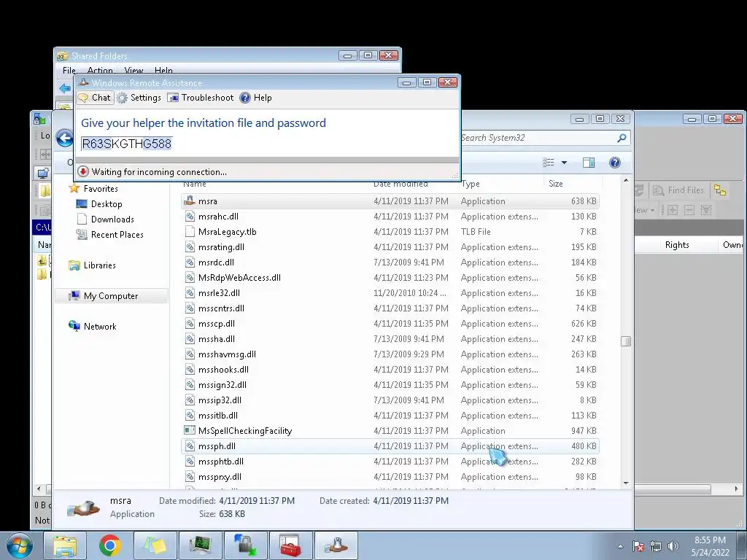
Task: Select the msrdc.dll file
Action: tap(390, 262)
